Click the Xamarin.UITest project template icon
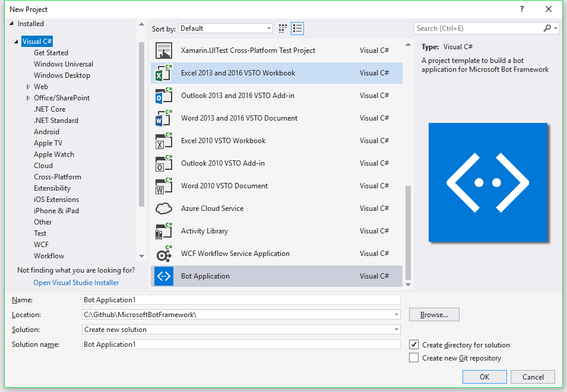 click(164, 50)
